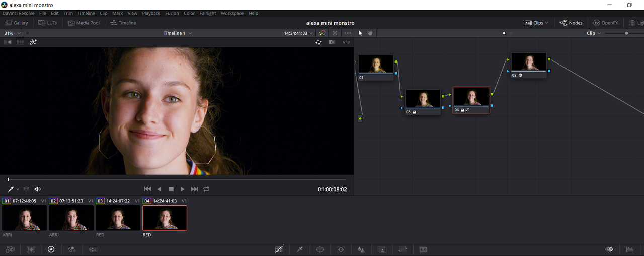Toggle the split screen view
644x256 pixels.
pyautogui.click(x=21, y=42)
